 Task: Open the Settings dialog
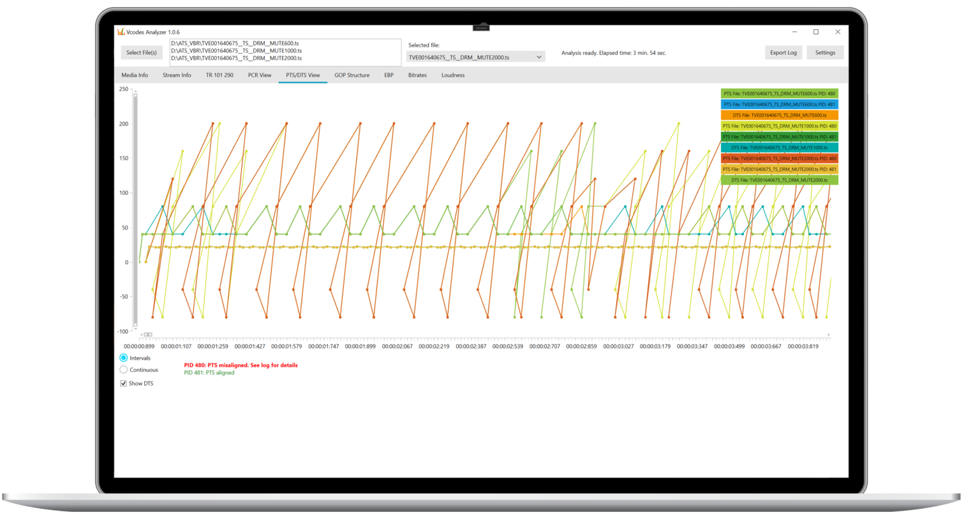click(825, 52)
